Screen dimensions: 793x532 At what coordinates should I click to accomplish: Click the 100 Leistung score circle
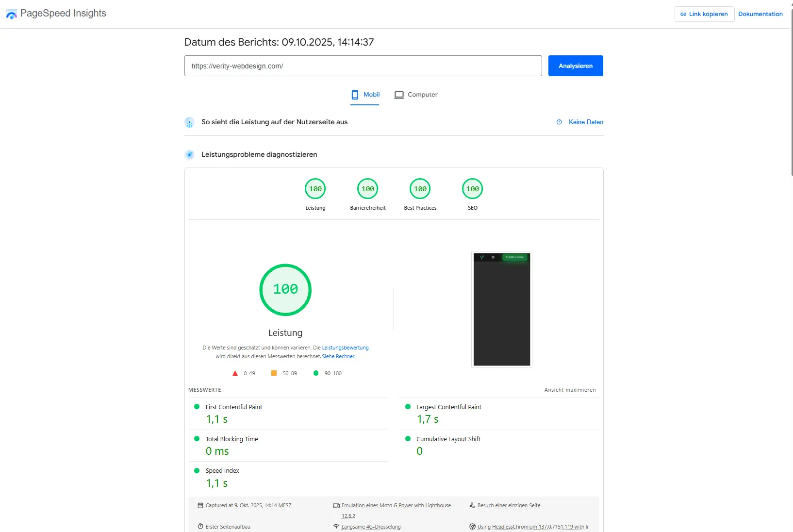(x=285, y=290)
